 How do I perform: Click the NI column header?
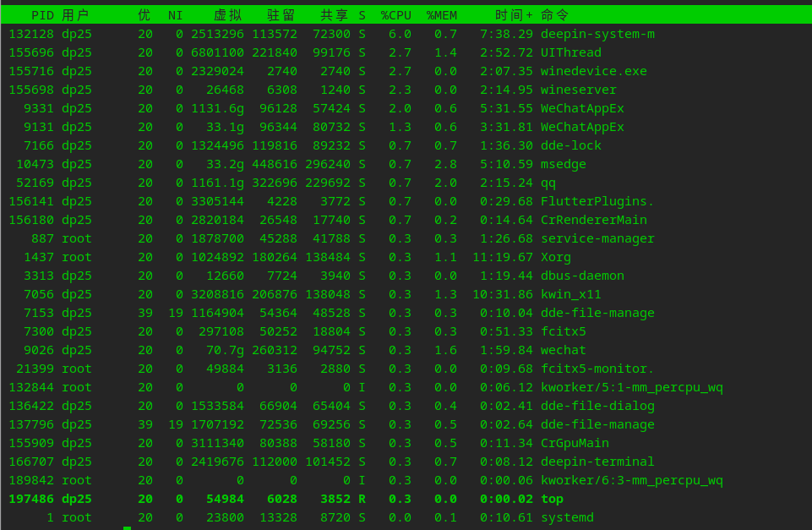point(176,15)
